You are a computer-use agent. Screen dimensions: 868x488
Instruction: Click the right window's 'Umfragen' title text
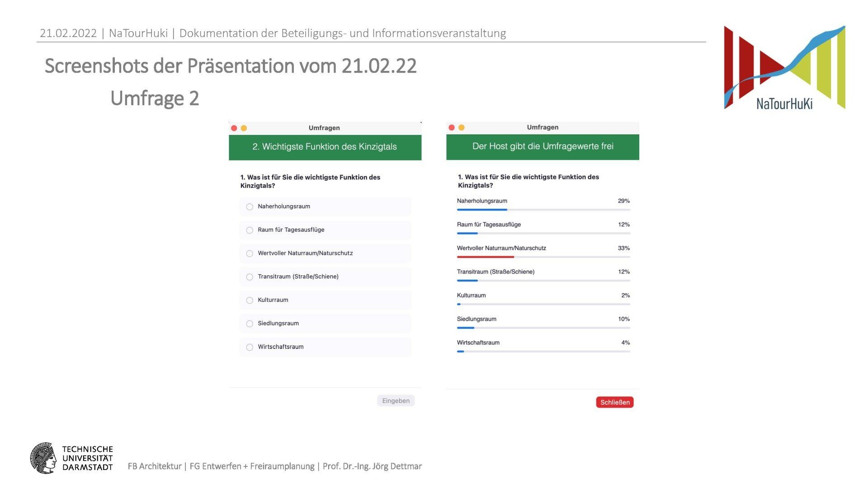pyautogui.click(x=542, y=127)
